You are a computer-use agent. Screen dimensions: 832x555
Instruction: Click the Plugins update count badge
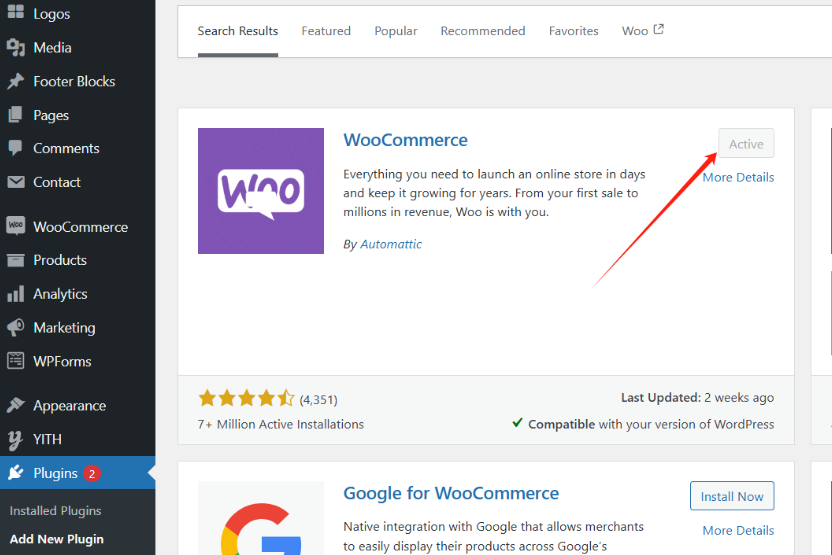tap(92, 473)
